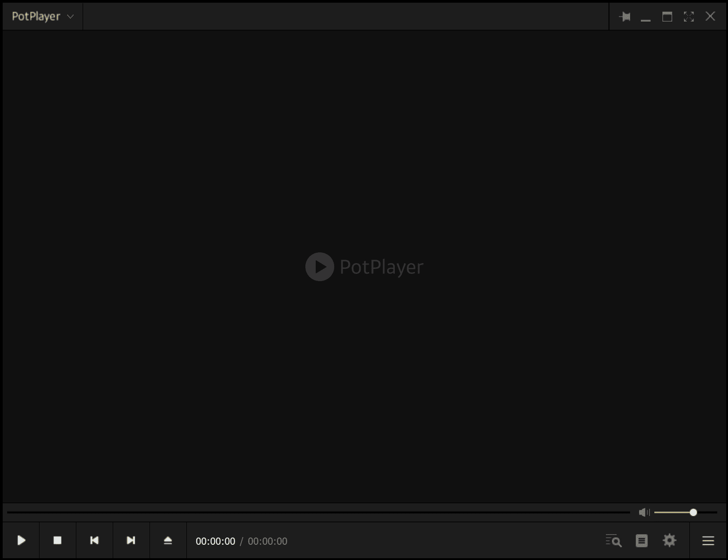The height and width of the screenshot is (560, 728).
Task: Click the center PotPlayer play logo
Action: [x=320, y=267]
